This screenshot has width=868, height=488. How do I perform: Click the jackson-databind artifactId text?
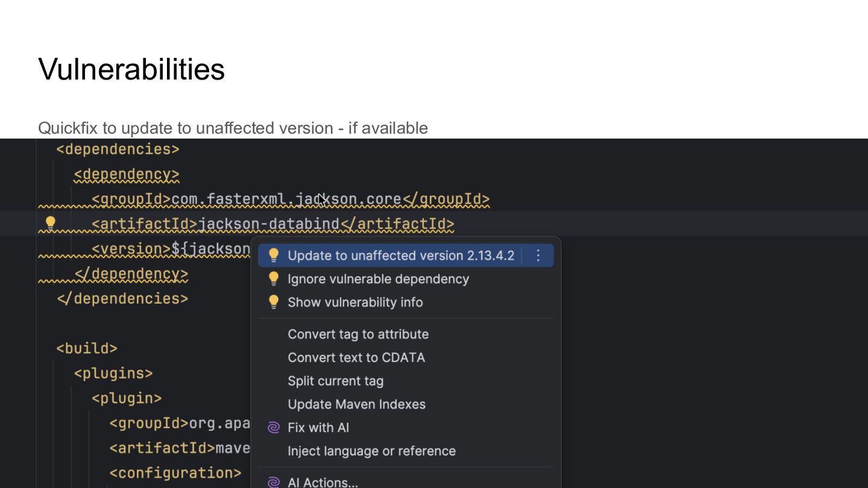click(268, 224)
